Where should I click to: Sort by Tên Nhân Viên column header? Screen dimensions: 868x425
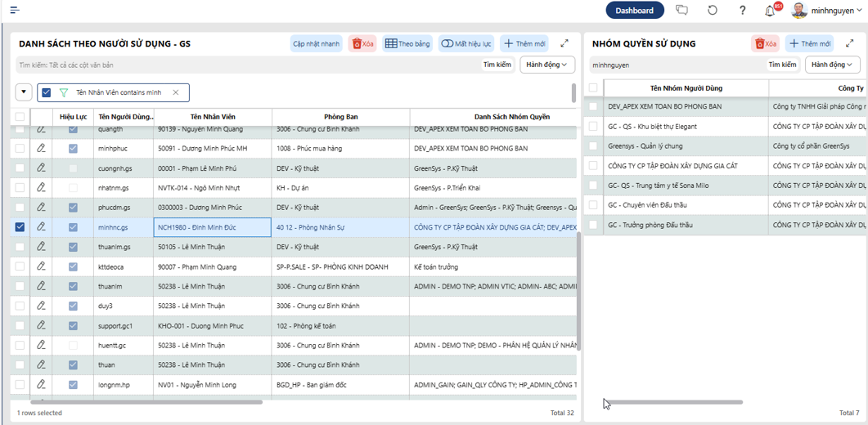[x=213, y=117]
